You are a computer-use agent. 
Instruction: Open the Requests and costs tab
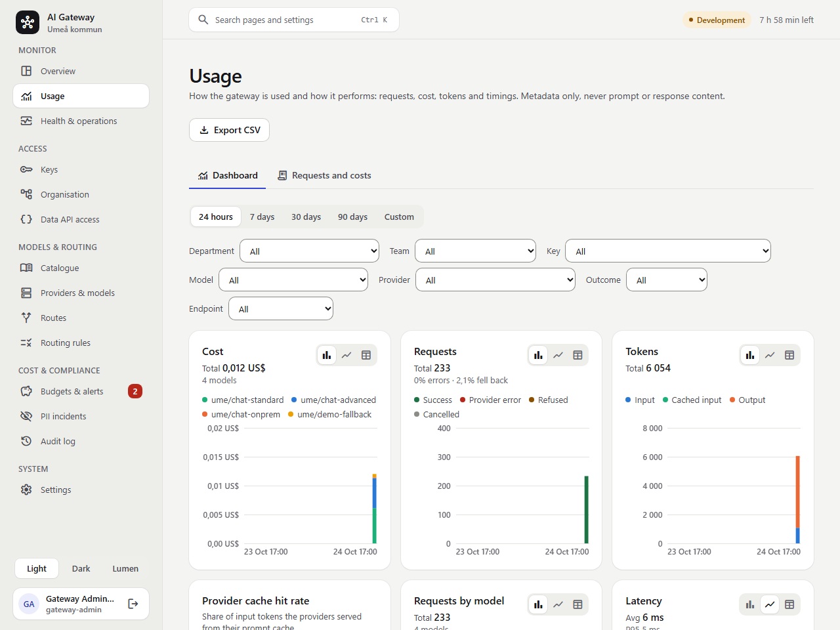(324, 175)
